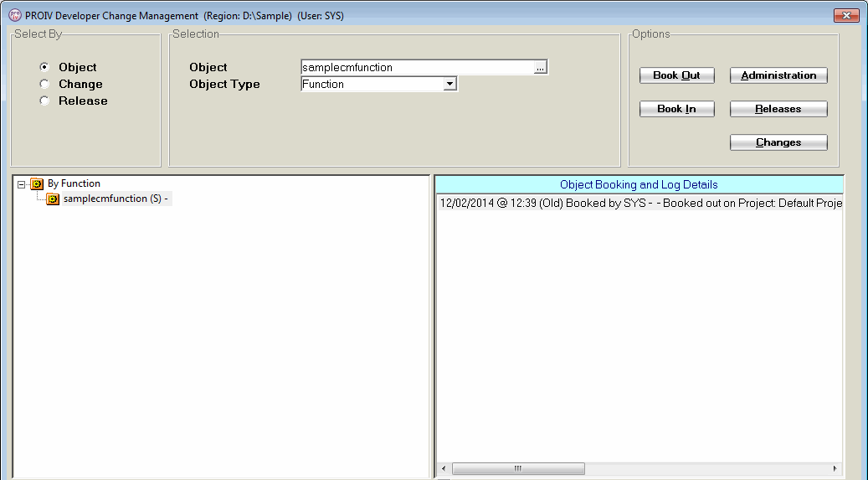868x480 pixels.
Task: Click the horizontal scrollbar left arrow
Action: pyautogui.click(x=444, y=469)
